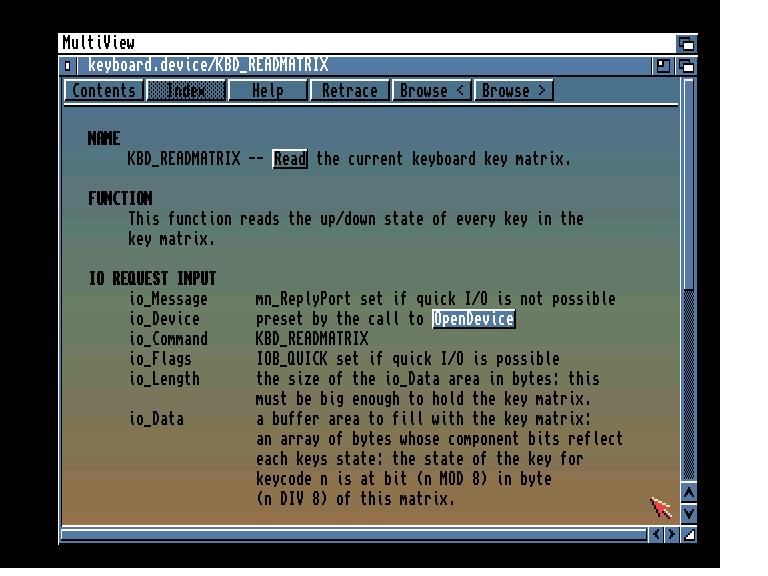This screenshot has height=576, width=768.
Task: Click the window depth gadget beside the zoom gadget
Action: (686, 66)
